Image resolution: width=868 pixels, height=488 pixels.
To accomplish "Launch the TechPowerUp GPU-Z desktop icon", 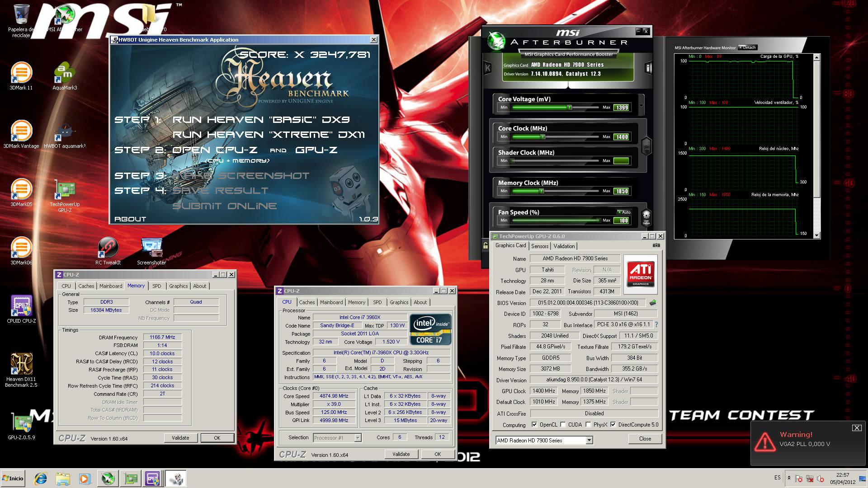I will 65,195.
